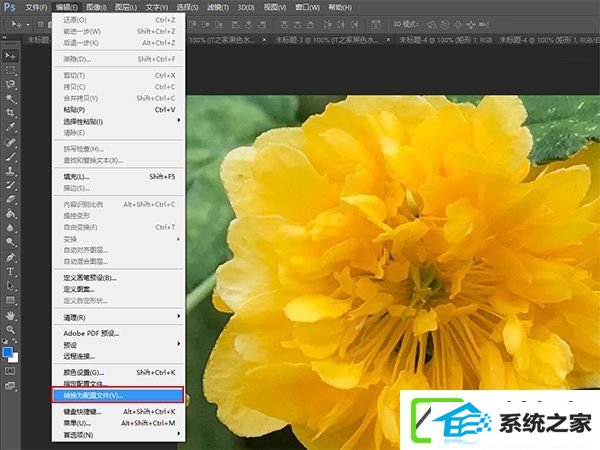The width and height of the screenshot is (600, 450).
Task: Select the Hand tool
Action: click(10, 316)
